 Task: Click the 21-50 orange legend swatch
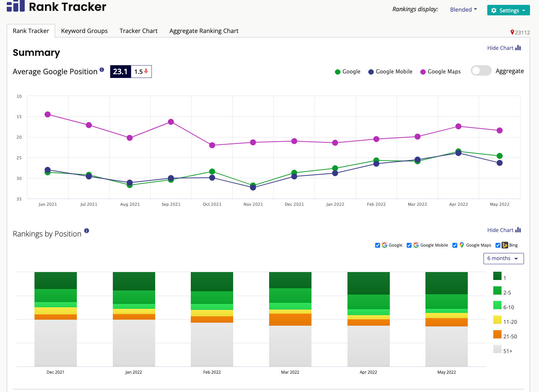tap(497, 334)
